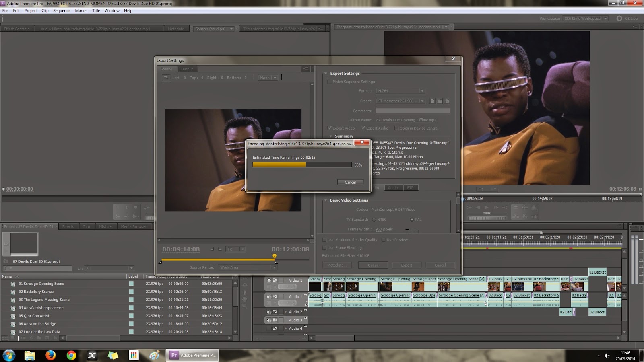The width and height of the screenshot is (644, 362).
Task: Enable the Use Previews checkbox
Action: click(x=383, y=240)
